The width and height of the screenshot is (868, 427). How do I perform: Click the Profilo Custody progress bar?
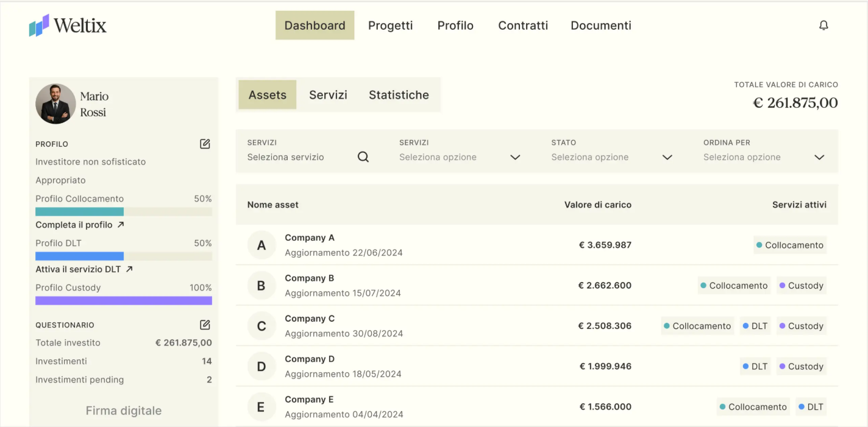(x=124, y=300)
